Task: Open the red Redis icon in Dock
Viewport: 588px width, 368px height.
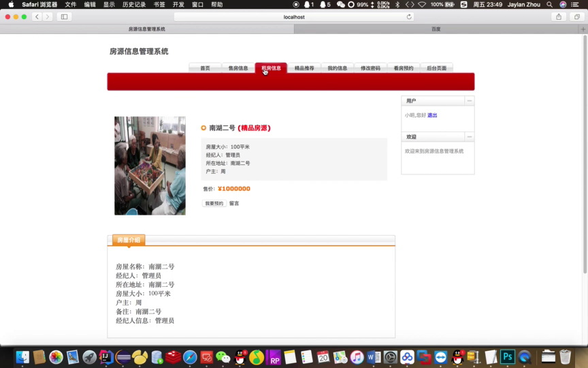Action: [x=174, y=356]
